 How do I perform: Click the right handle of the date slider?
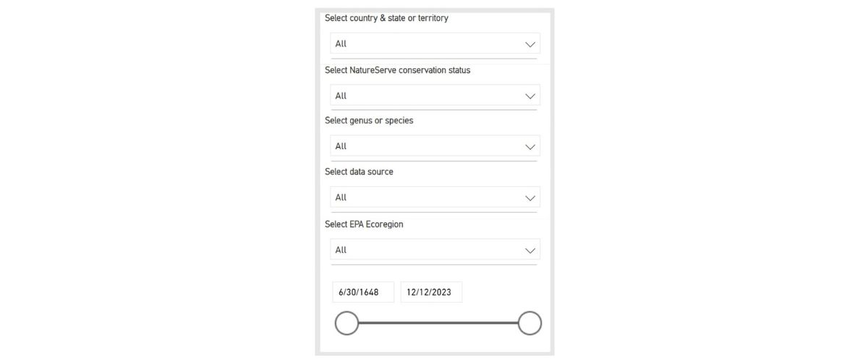click(529, 323)
